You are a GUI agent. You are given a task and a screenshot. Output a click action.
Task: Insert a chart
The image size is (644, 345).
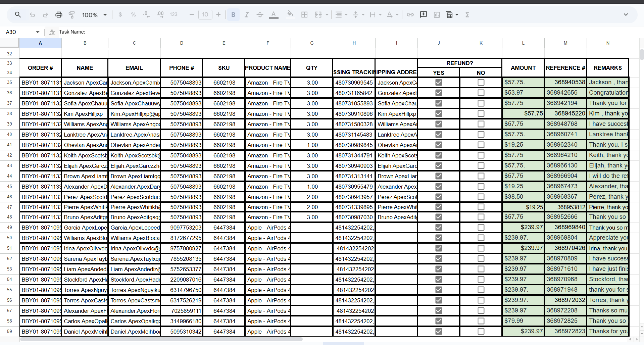[437, 15]
